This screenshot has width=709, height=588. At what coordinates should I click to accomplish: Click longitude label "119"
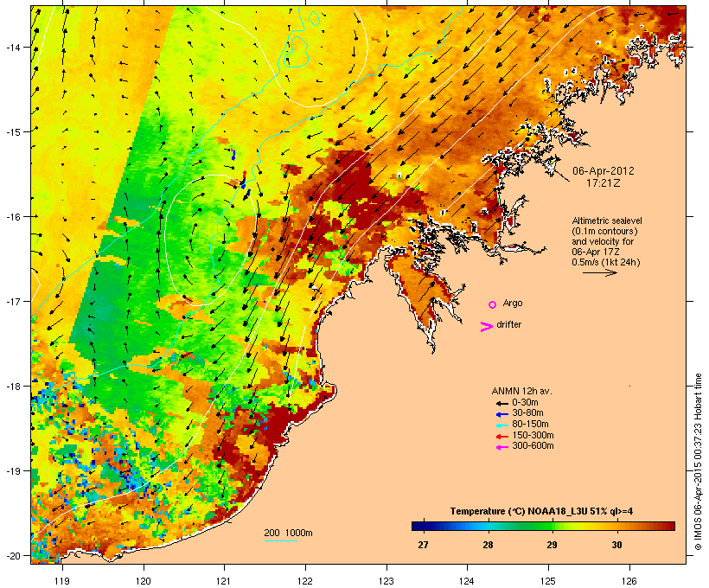tap(62, 581)
